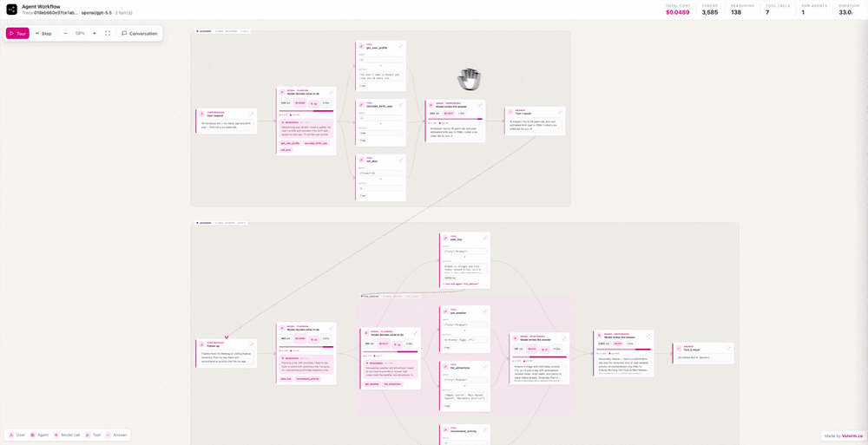868x445 pixels.
Task: Click the calculate_birth_year tag in planning node
Action: click(316, 143)
